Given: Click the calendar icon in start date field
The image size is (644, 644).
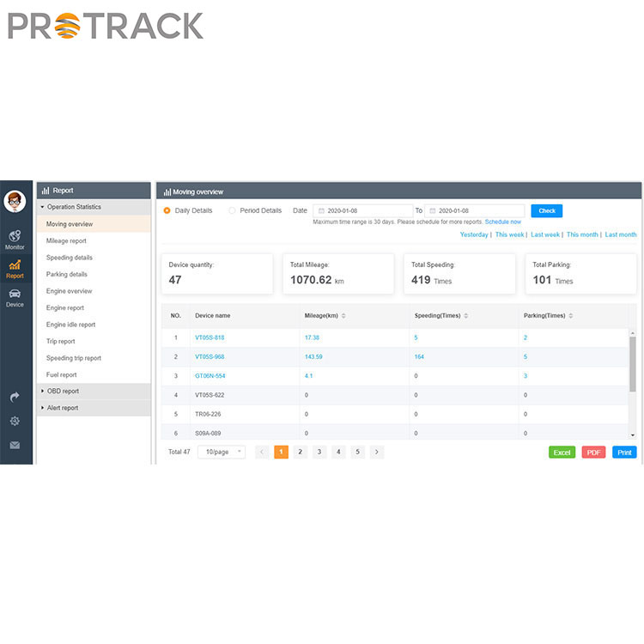Looking at the screenshot, I should coord(321,210).
